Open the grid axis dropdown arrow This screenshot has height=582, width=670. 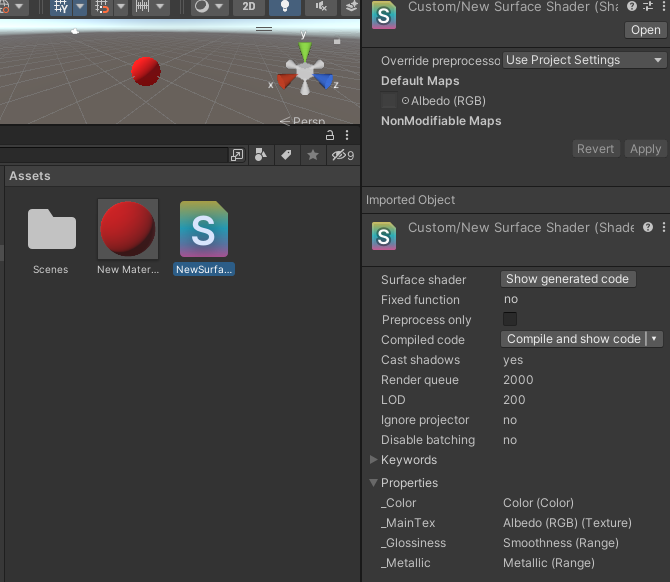coord(80,7)
